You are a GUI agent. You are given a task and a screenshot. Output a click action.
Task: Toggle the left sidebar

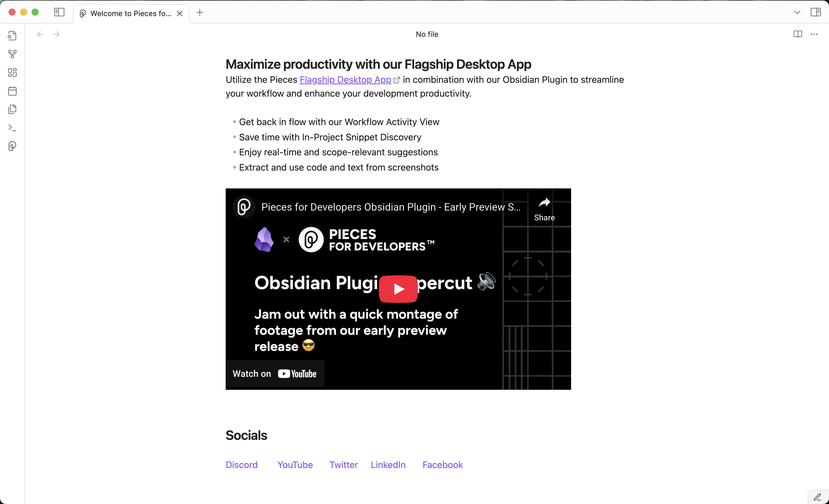59,12
